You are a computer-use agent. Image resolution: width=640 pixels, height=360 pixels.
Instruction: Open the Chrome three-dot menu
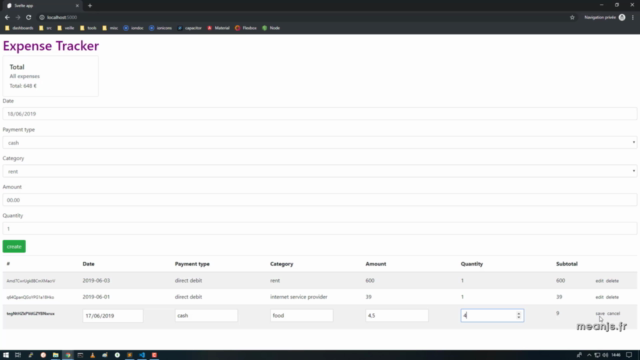(x=633, y=18)
